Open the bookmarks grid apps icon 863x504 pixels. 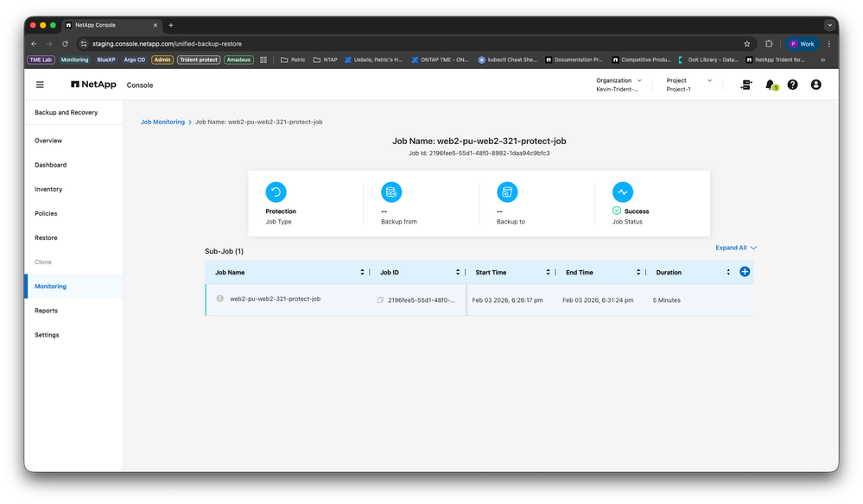click(263, 60)
